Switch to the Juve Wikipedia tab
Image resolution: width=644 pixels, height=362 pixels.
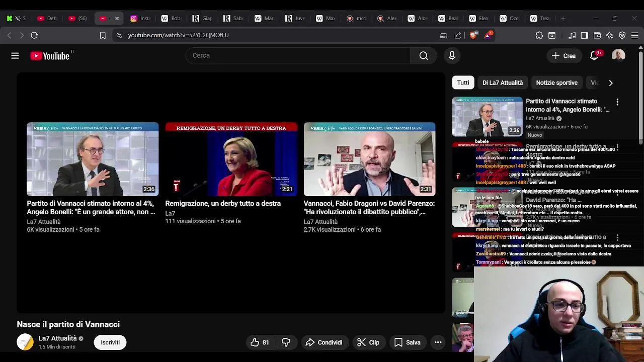tap(295, 19)
